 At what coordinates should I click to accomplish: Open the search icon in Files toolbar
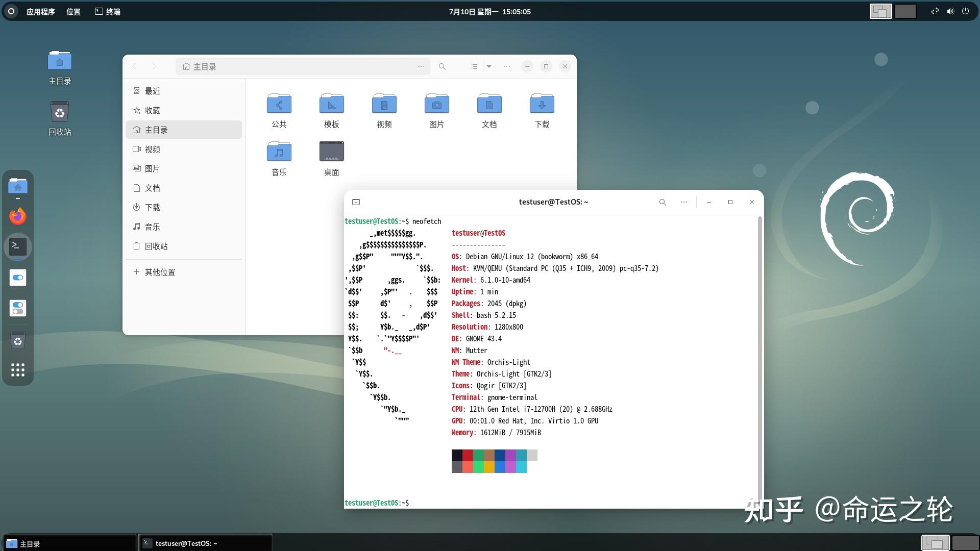coord(442,66)
